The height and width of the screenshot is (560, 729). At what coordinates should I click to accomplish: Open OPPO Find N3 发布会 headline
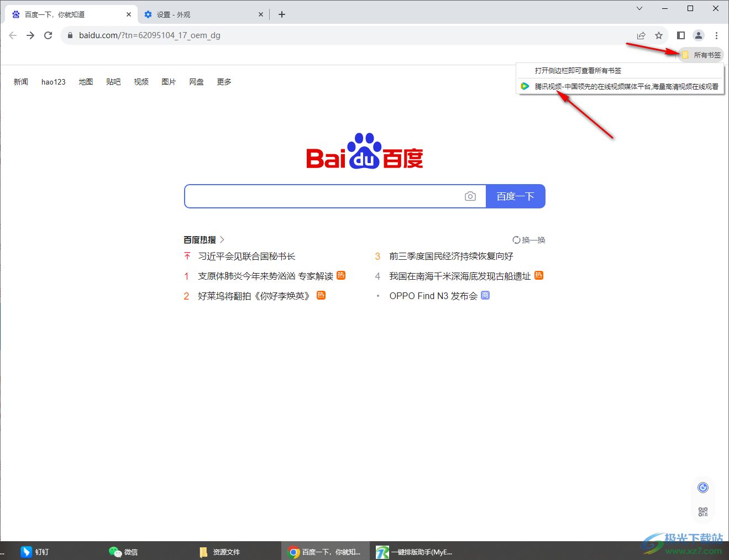(434, 296)
